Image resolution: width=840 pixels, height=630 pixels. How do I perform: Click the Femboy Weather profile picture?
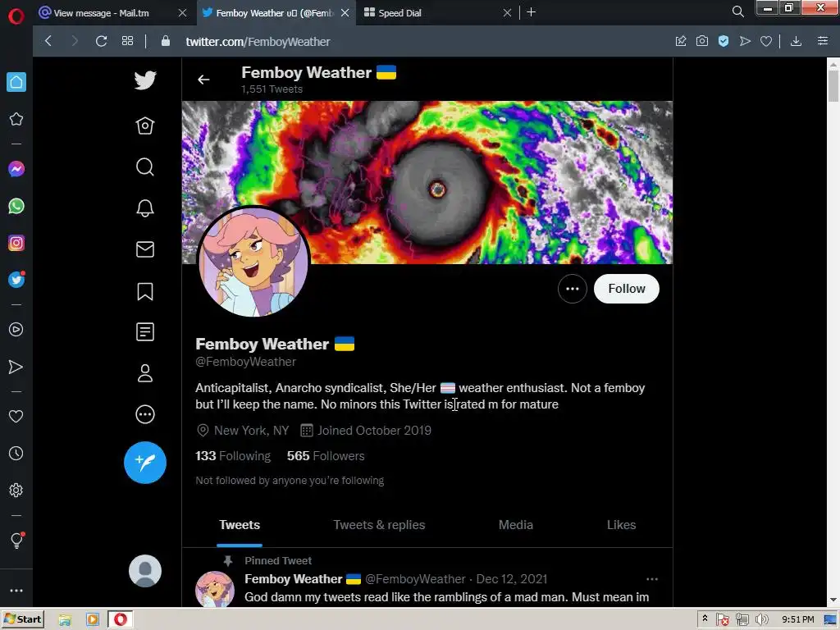pos(253,262)
